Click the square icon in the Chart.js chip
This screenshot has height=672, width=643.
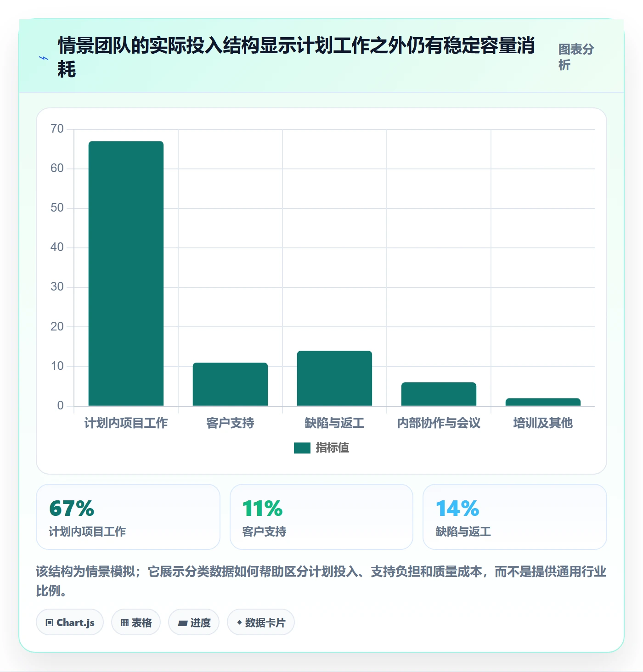point(49,623)
